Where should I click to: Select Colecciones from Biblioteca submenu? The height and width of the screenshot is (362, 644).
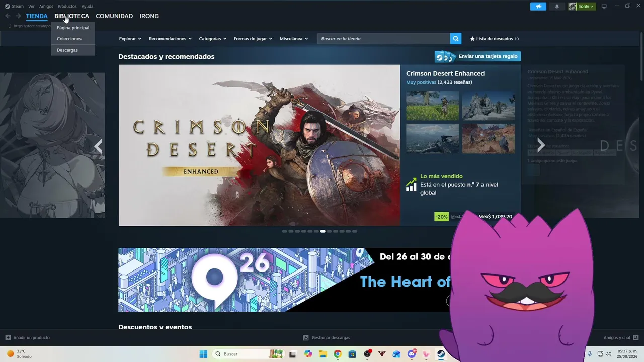[73, 39]
